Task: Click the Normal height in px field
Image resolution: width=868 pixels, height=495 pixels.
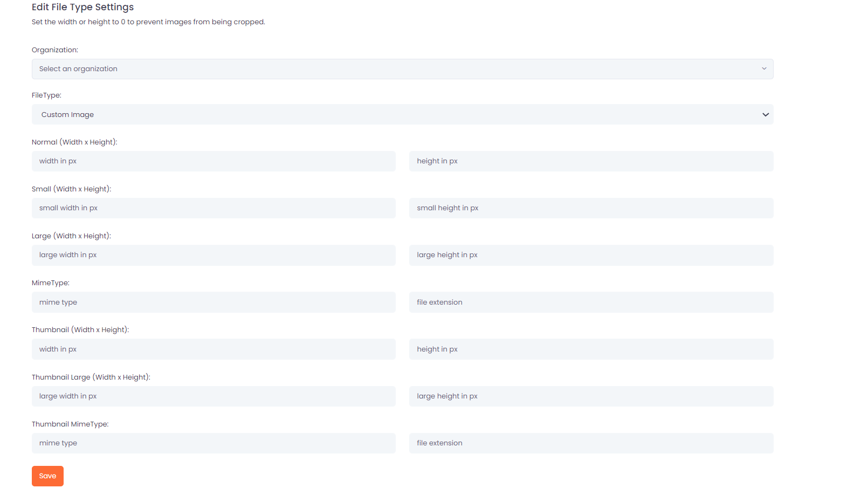Action: pos(591,161)
